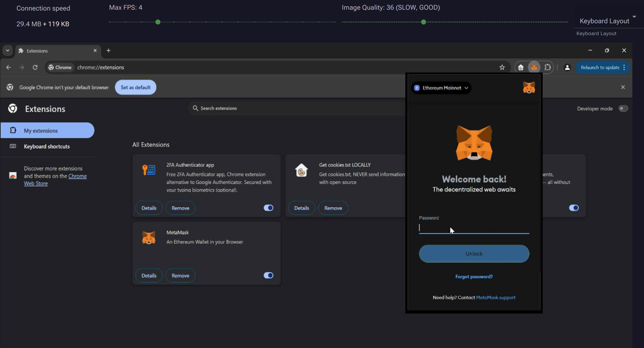Adjust the Max FPS slider handle
Viewport: 644px width, 348px height.
click(158, 22)
